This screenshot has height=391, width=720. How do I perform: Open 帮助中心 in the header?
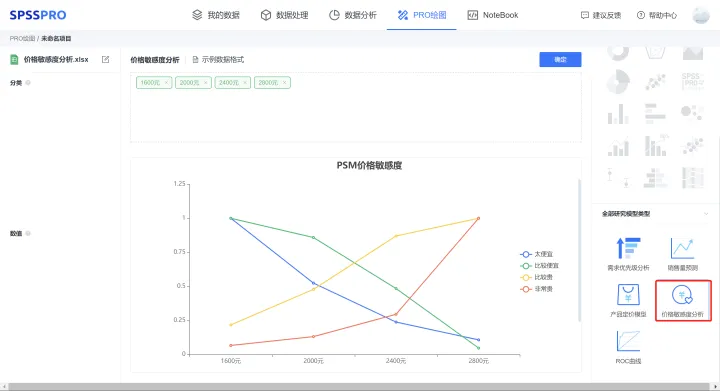(657, 15)
